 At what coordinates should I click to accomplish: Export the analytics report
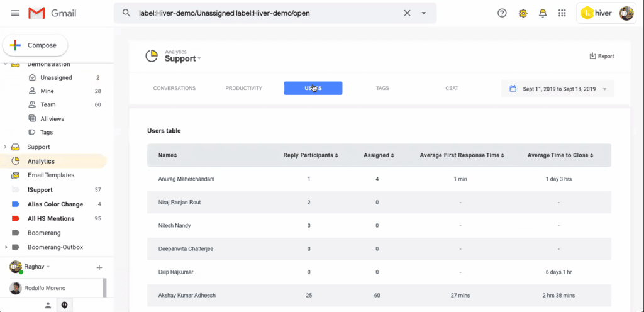[601, 56]
